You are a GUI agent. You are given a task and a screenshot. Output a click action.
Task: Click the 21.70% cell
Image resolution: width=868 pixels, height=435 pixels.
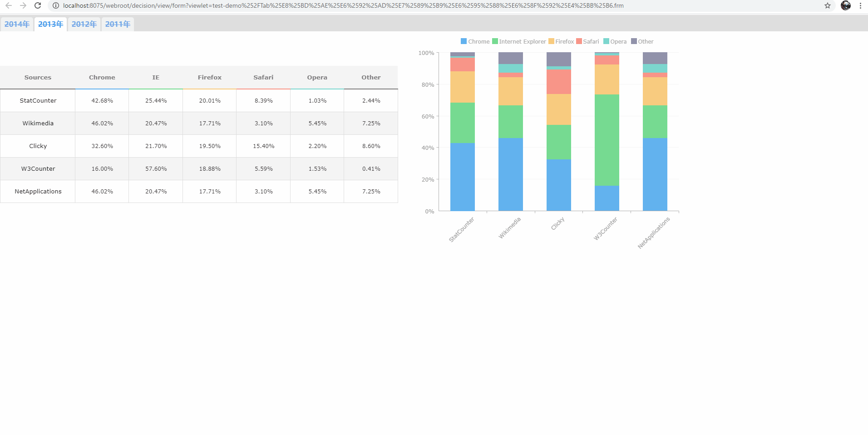tap(156, 146)
